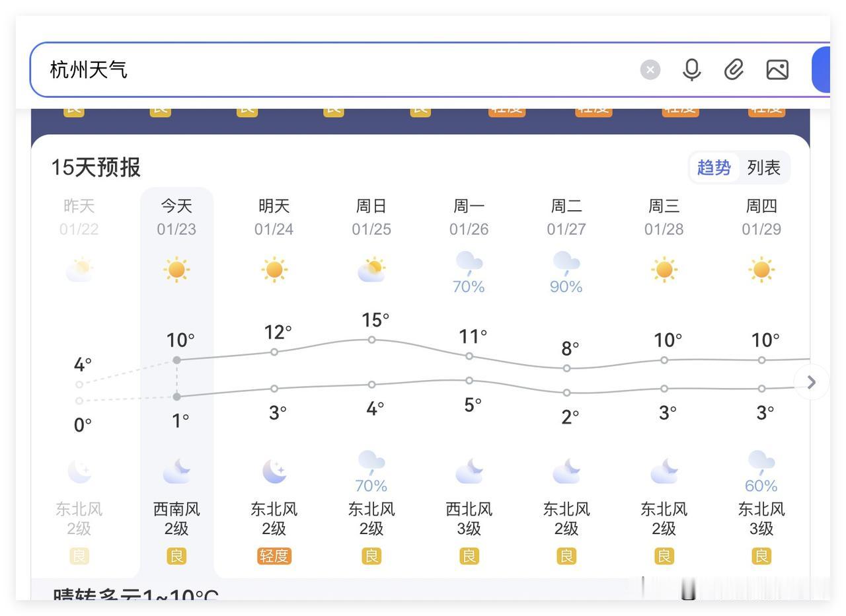Click the 5° low temperature on 周一
This screenshot has width=846, height=616.
[473, 404]
